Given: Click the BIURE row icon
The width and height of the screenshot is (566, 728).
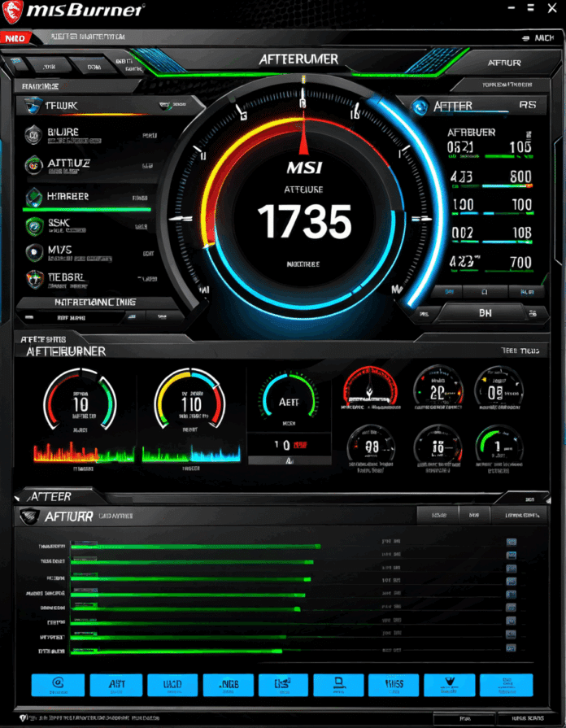Looking at the screenshot, I should tap(33, 135).
